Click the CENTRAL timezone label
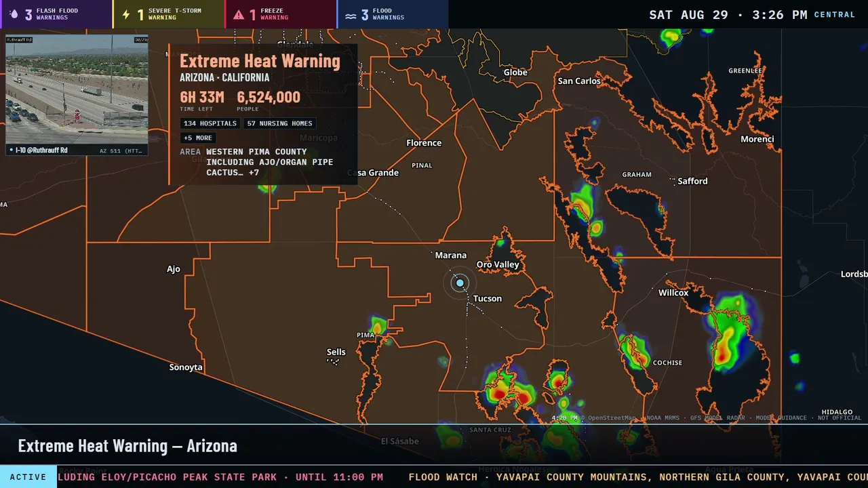This screenshot has width=868, height=488. tap(835, 15)
